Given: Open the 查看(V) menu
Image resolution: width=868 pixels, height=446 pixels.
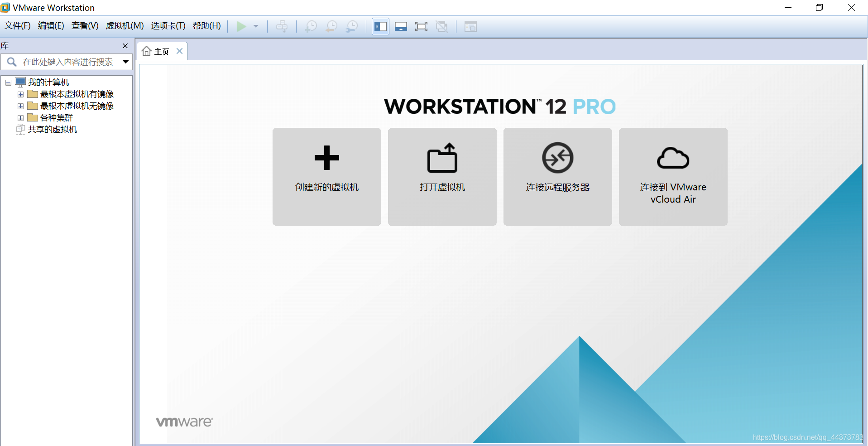Looking at the screenshot, I should (x=85, y=26).
